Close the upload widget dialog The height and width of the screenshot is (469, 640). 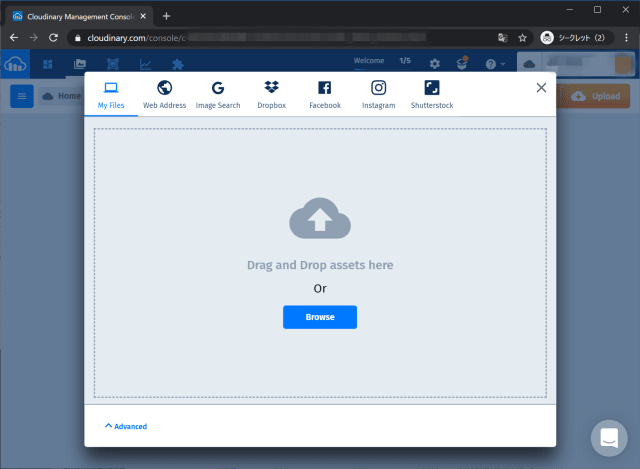pos(541,88)
